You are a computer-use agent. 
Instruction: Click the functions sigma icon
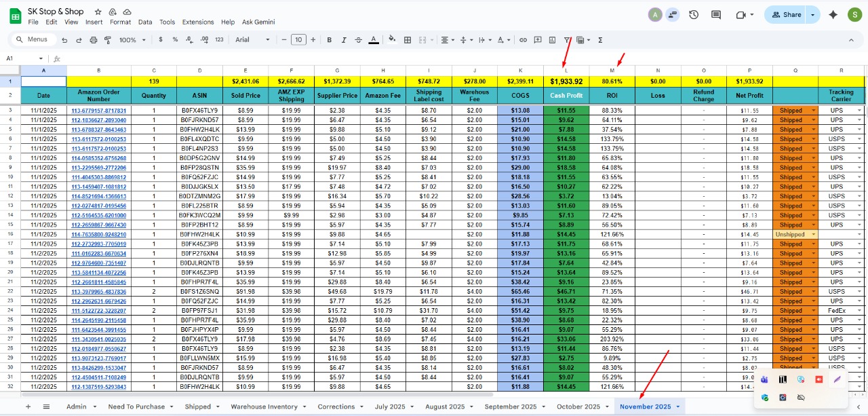[600, 40]
